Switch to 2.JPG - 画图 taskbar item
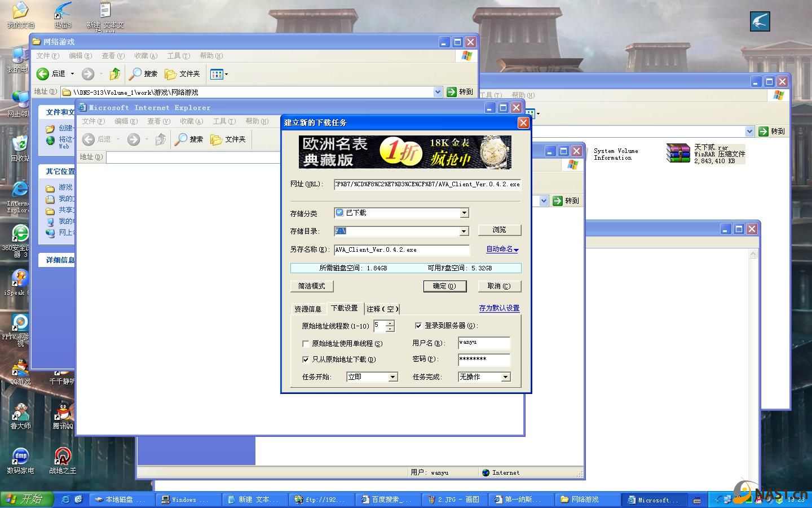The height and width of the screenshot is (508, 812). click(x=456, y=500)
